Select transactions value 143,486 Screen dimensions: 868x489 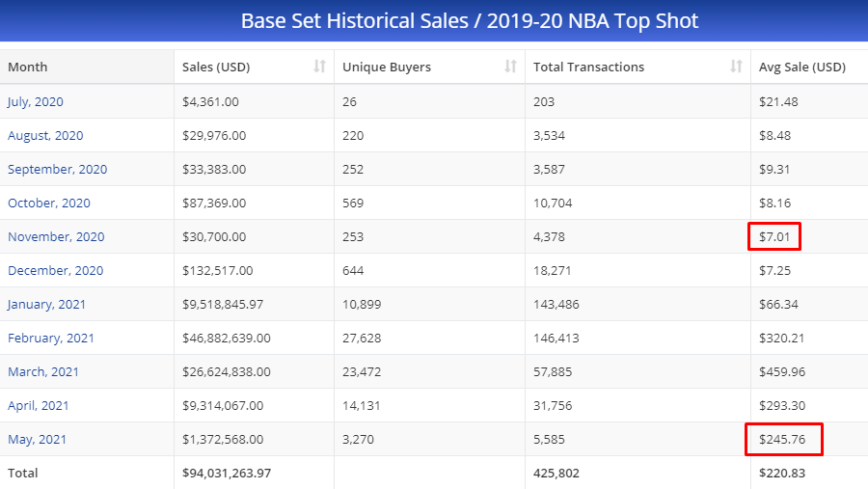coord(556,305)
